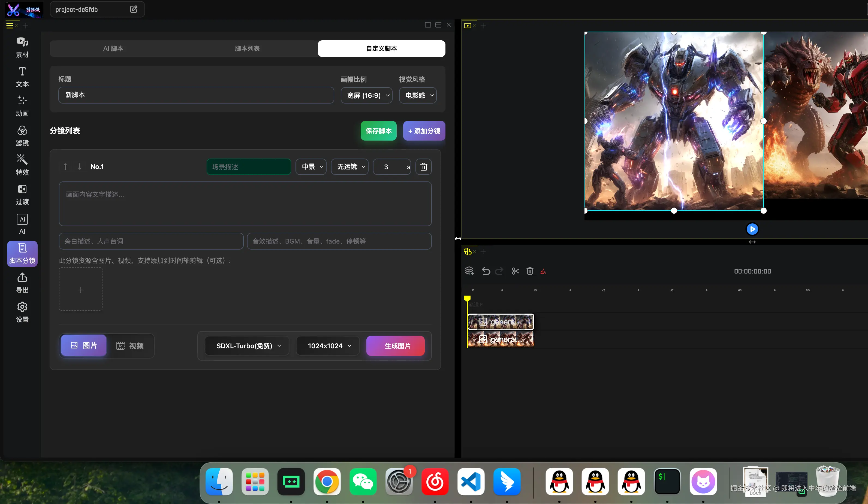Click the undo arrow in timeline toolbar

[x=486, y=271]
